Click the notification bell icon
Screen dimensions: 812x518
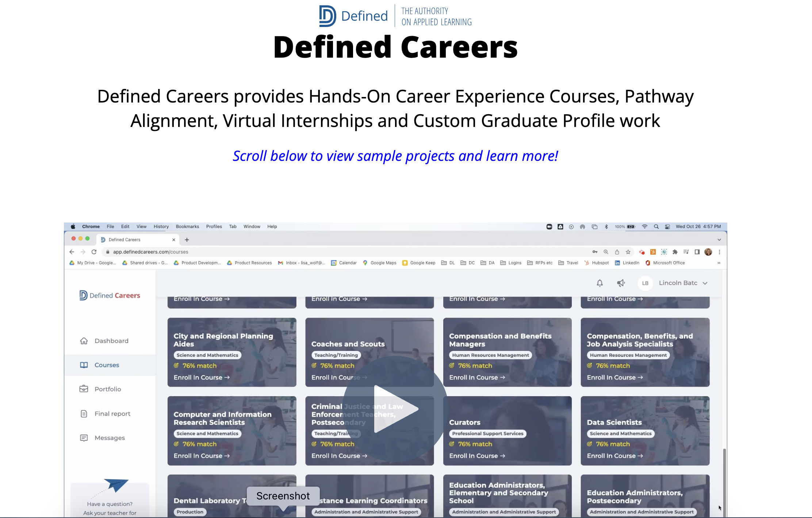(600, 283)
